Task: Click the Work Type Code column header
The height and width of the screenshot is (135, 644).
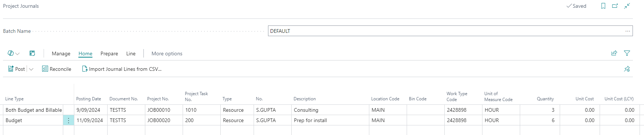Action: (x=457, y=96)
